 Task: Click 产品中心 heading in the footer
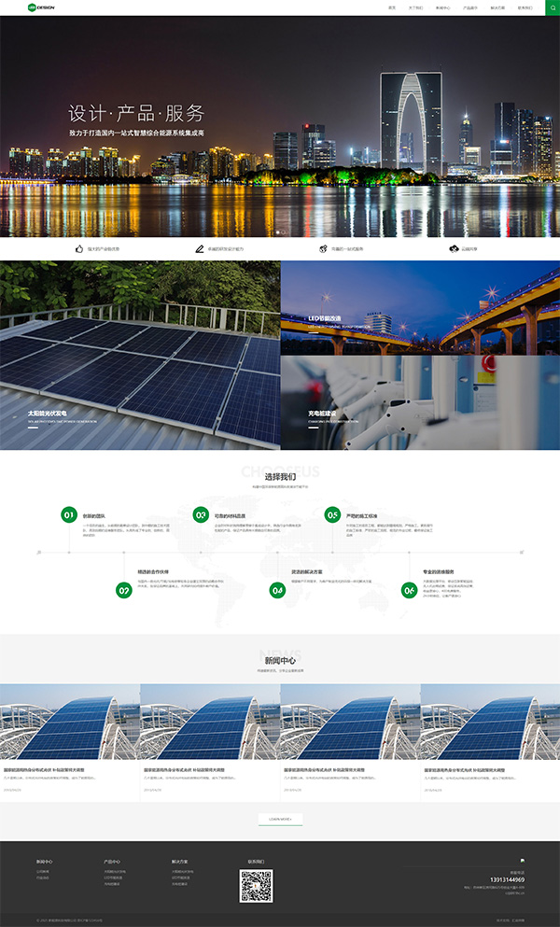click(x=112, y=862)
